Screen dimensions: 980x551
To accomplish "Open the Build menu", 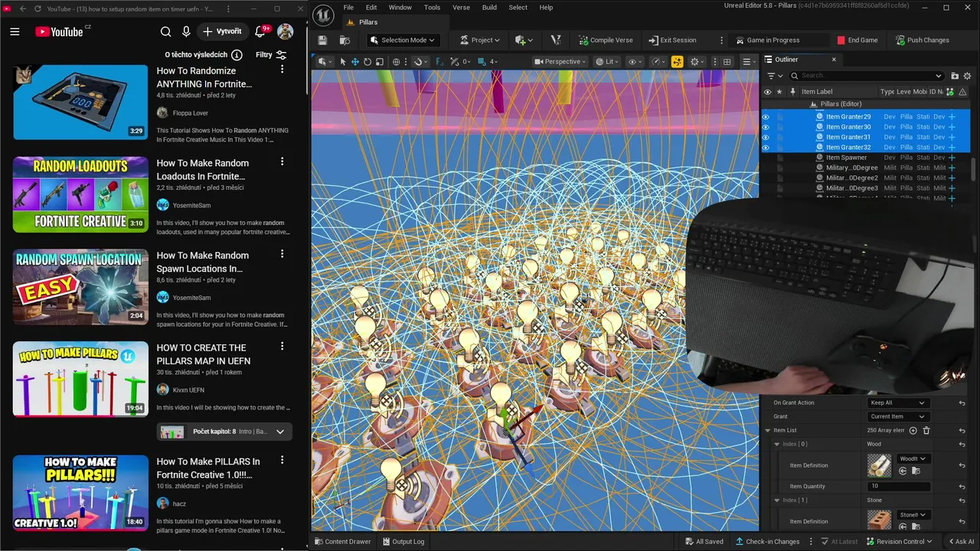I will [x=489, y=7].
